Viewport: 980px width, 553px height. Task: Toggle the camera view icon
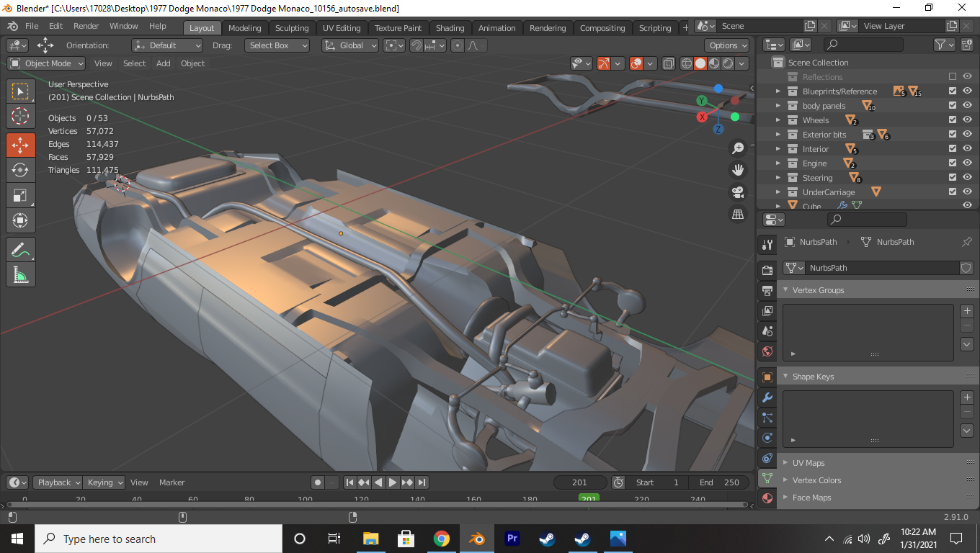tap(738, 192)
